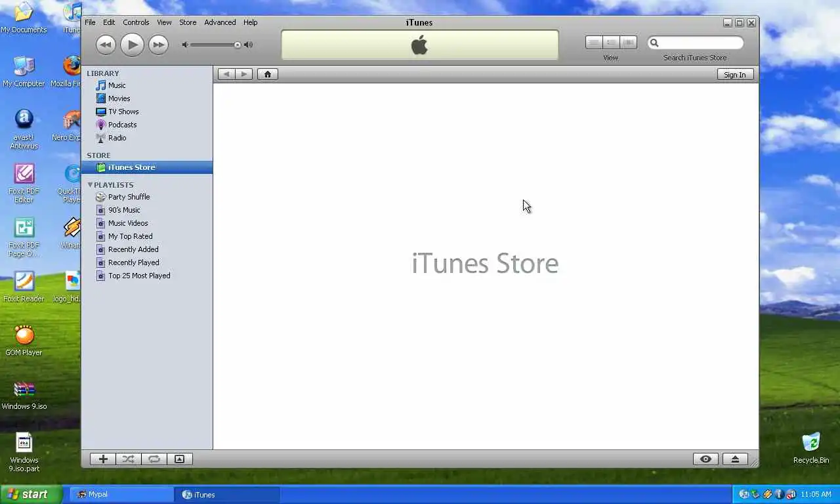Open the Help menu
Viewport: 840px width, 504px height.
pos(250,22)
